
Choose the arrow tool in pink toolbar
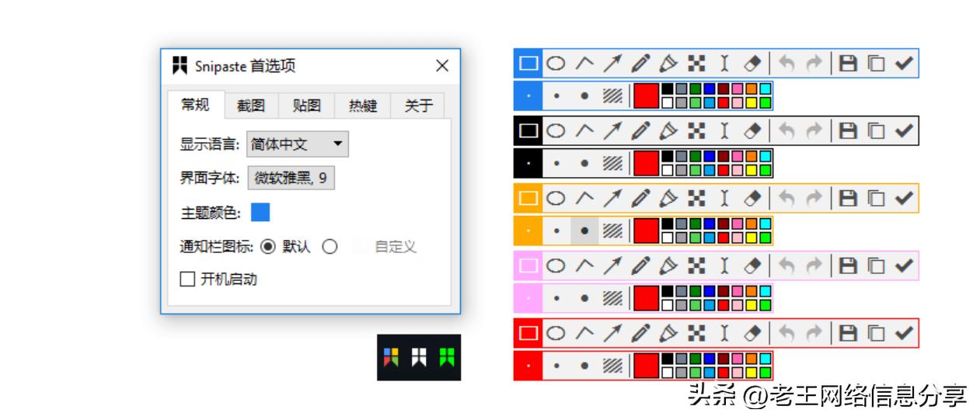[x=612, y=266]
